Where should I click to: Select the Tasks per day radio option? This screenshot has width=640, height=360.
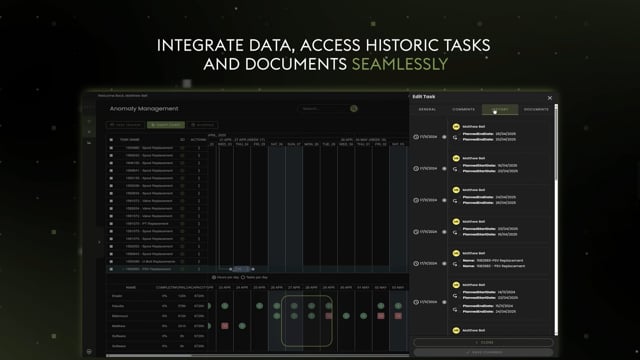pyautogui.click(x=243, y=278)
